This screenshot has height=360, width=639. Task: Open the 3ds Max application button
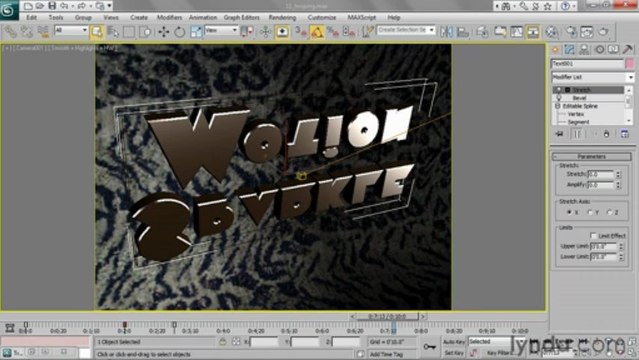click(x=9, y=9)
